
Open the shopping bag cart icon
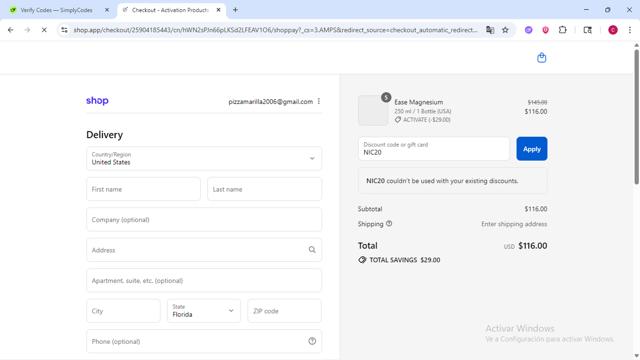(x=541, y=58)
